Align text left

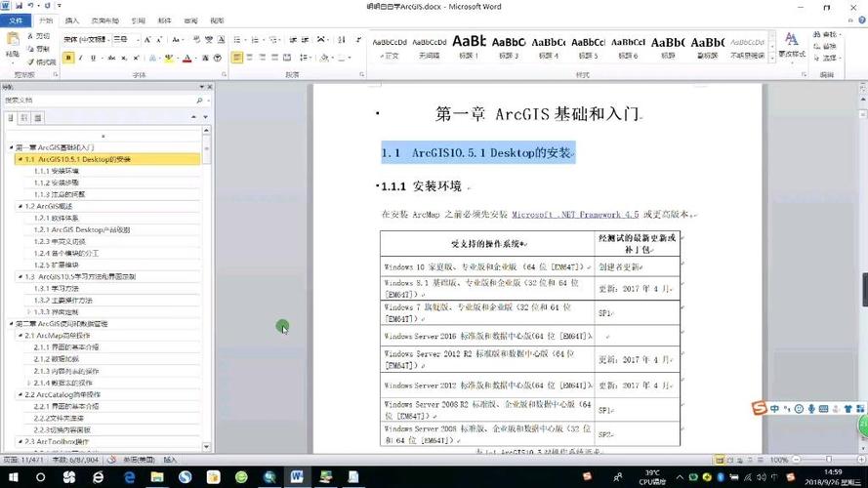[x=237, y=58]
